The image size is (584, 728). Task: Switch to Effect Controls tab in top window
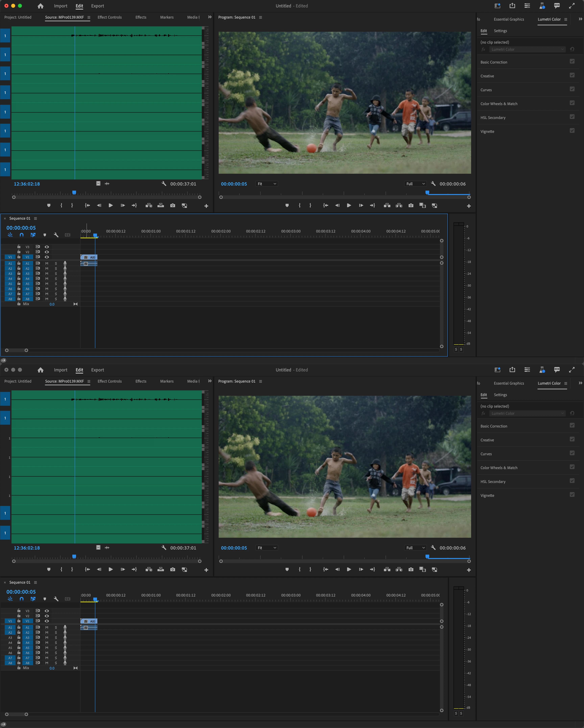coord(109,17)
